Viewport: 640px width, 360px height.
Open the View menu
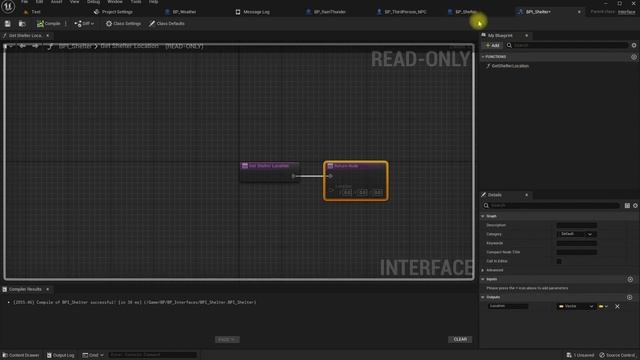74,2
